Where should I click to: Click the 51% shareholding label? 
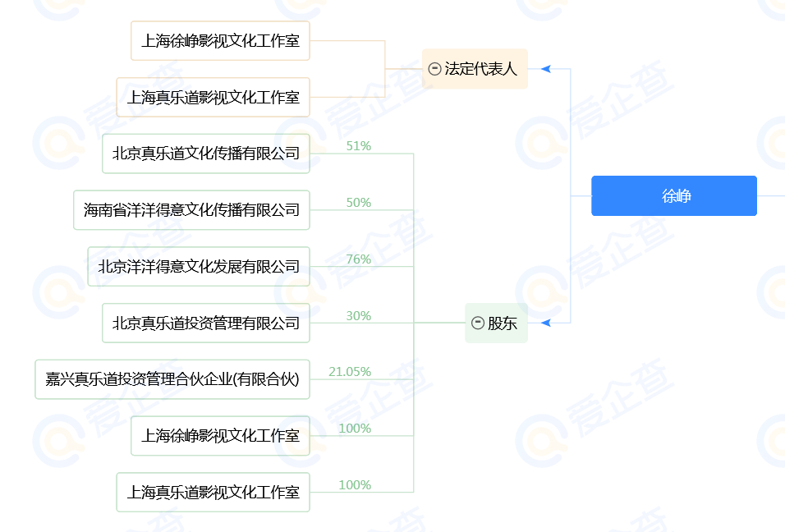359,146
